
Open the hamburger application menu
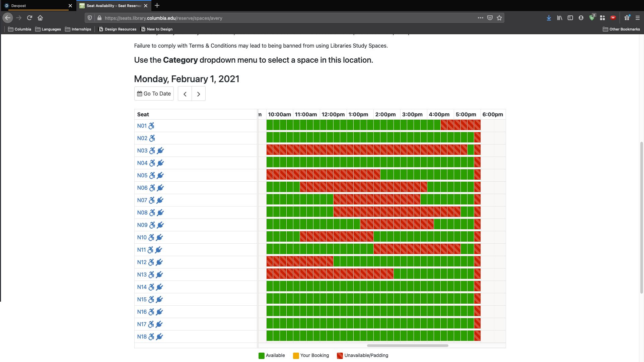click(x=638, y=18)
